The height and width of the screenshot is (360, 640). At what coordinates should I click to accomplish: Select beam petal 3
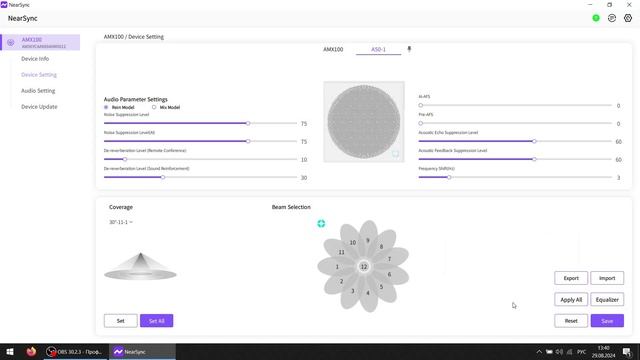353,291
